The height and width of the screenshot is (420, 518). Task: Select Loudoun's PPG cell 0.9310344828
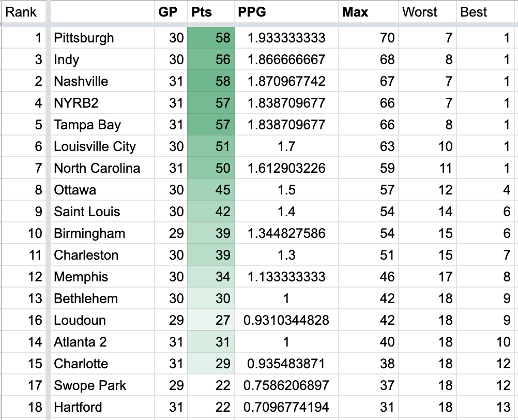(x=286, y=320)
